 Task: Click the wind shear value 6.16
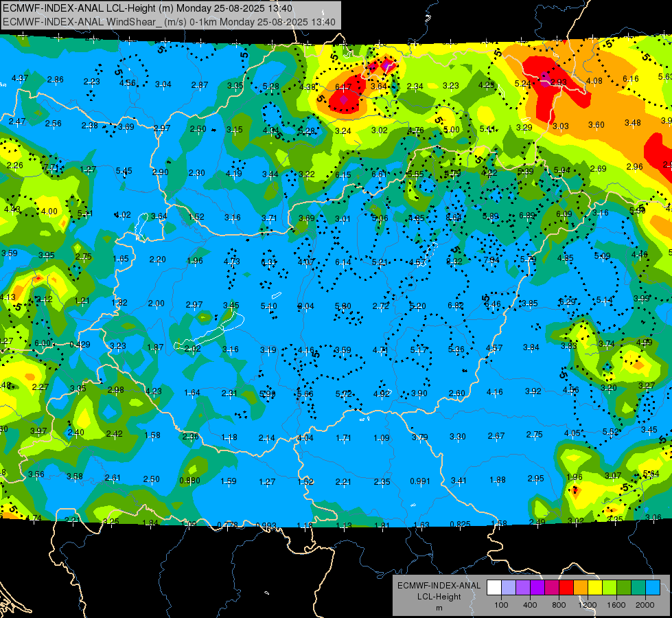(630, 79)
